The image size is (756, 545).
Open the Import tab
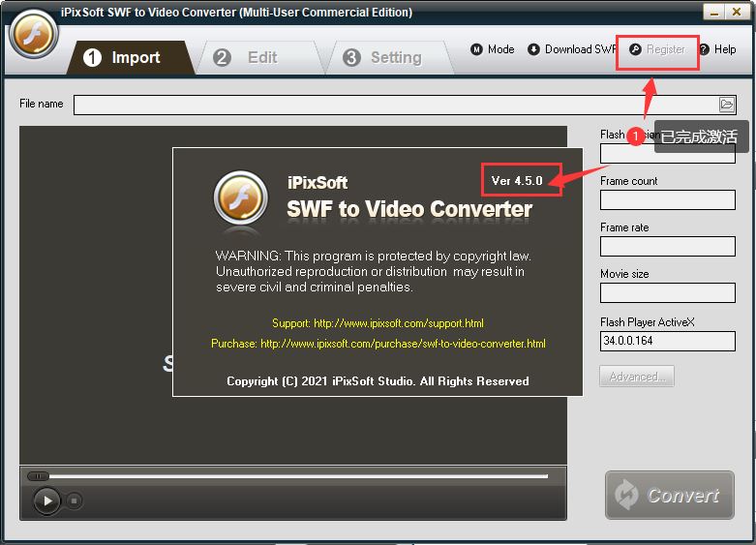coord(130,57)
